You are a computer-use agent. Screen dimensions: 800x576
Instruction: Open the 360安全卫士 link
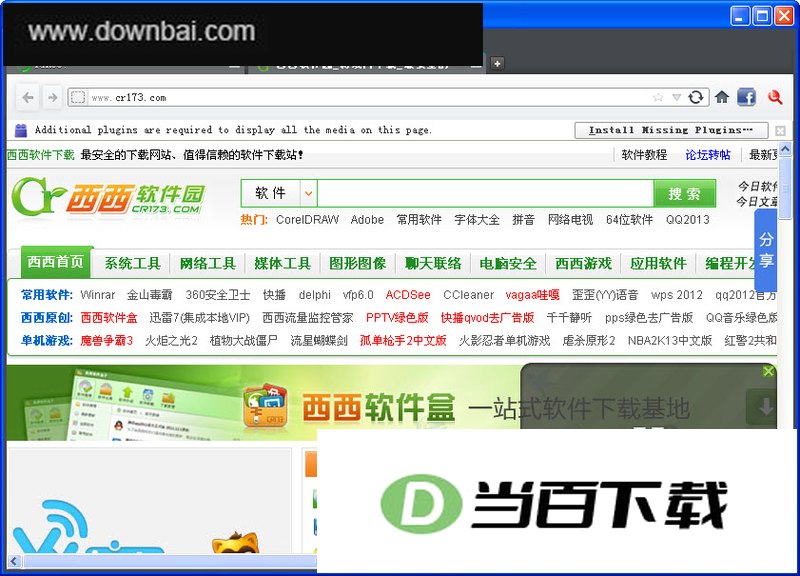pyautogui.click(x=217, y=295)
